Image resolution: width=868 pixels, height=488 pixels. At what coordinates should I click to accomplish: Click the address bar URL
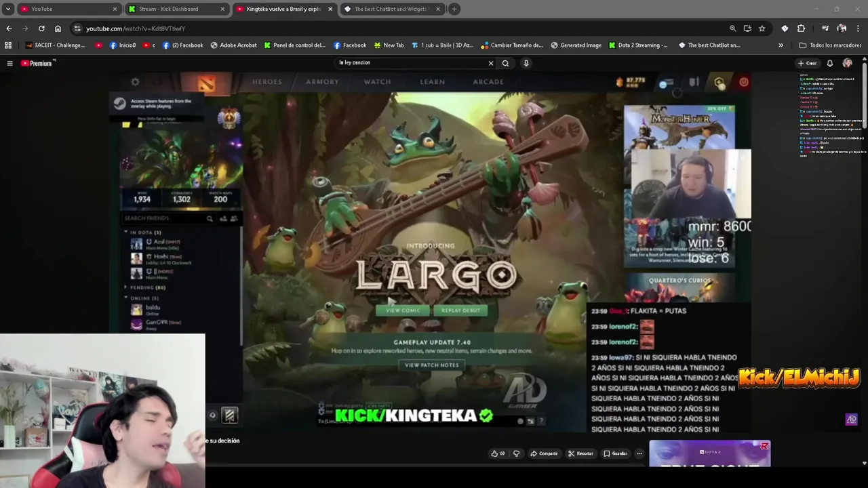tap(136, 28)
